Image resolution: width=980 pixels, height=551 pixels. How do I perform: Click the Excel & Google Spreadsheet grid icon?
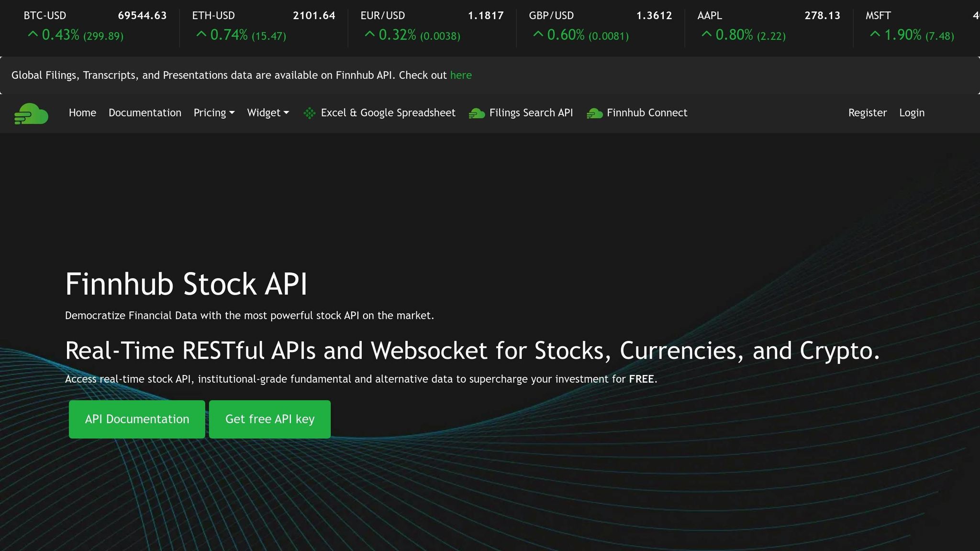click(310, 113)
